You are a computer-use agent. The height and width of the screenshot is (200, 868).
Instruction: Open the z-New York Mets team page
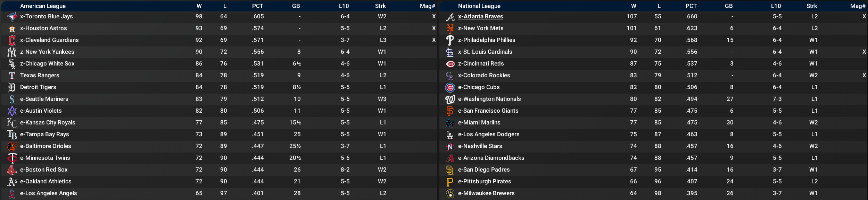tap(480, 28)
